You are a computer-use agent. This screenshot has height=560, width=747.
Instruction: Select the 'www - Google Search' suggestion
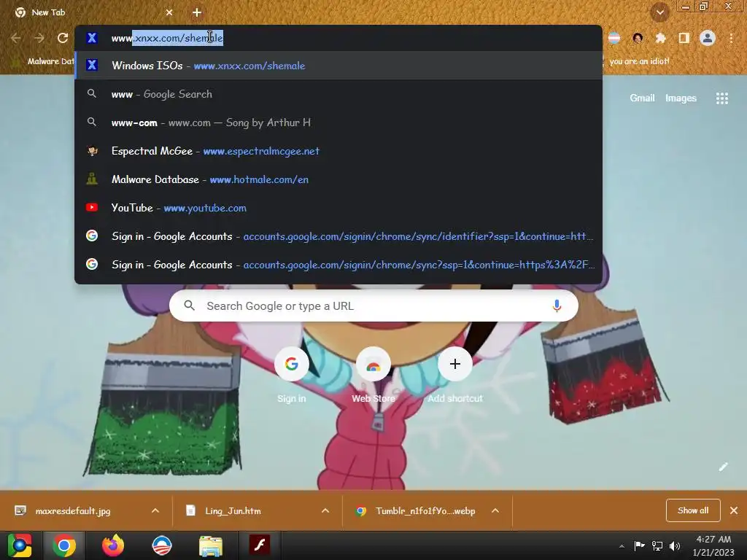click(338, 94)
